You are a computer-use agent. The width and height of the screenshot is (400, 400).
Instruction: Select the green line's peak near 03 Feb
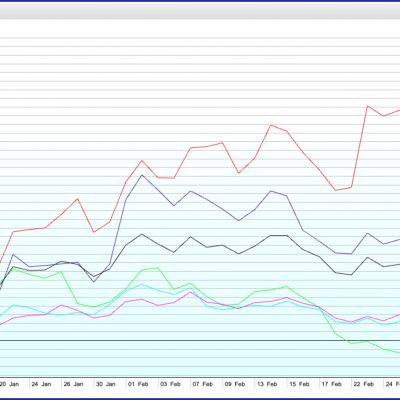[x=158, y=268]
